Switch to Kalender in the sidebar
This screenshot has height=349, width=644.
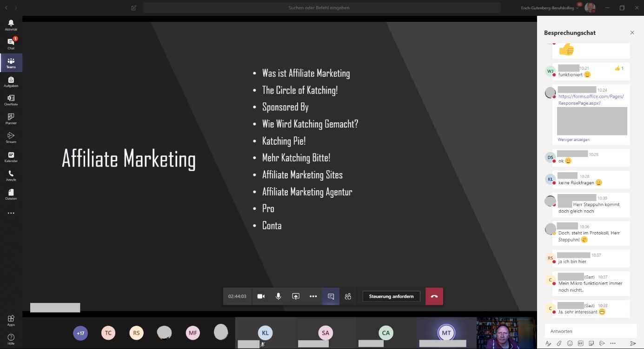(10, 157)
